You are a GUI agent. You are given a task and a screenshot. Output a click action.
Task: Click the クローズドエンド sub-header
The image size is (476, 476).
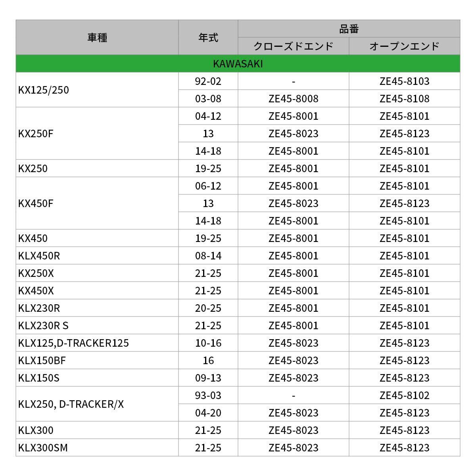(294, 46)
